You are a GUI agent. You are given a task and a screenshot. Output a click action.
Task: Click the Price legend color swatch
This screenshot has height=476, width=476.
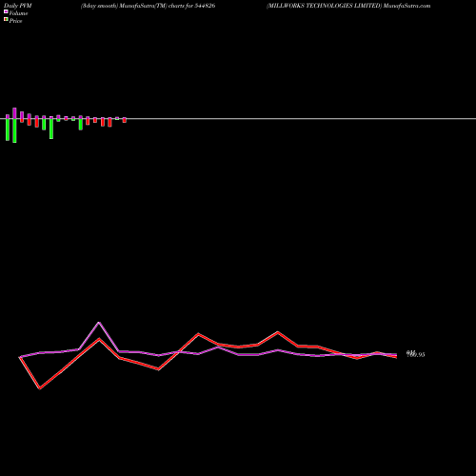6,19
